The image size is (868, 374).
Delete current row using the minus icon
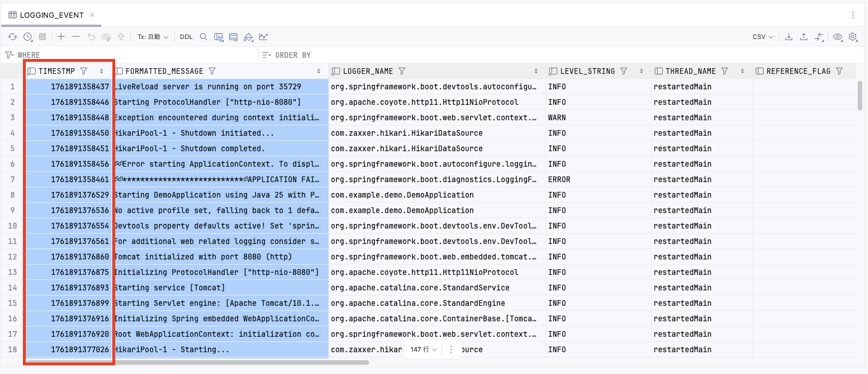point(75,36)
